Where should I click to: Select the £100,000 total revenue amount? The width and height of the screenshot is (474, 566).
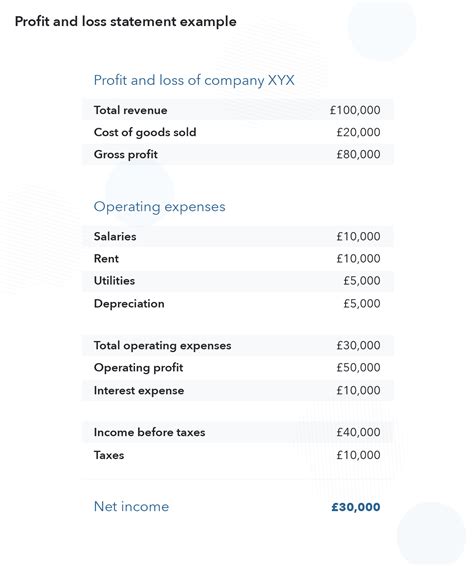tap(355, 110)
